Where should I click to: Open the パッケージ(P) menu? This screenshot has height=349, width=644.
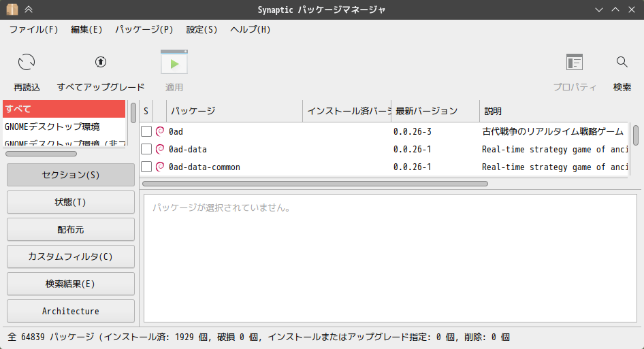point(144,29)
